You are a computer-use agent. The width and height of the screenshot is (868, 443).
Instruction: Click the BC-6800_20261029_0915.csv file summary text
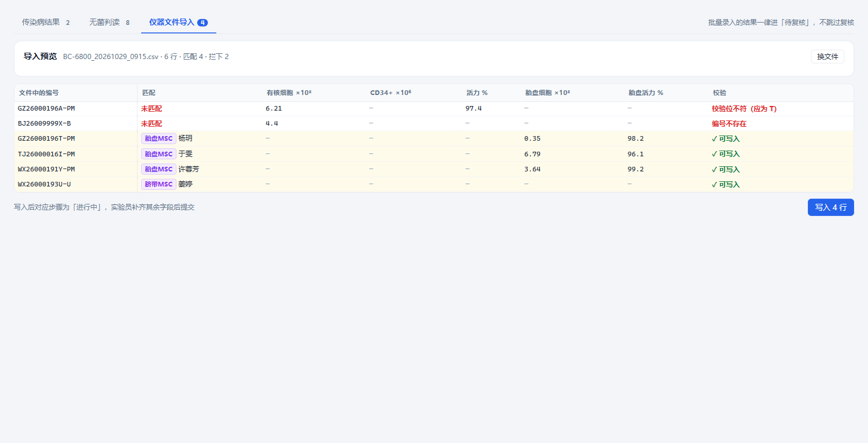click(x=146, y=57)
